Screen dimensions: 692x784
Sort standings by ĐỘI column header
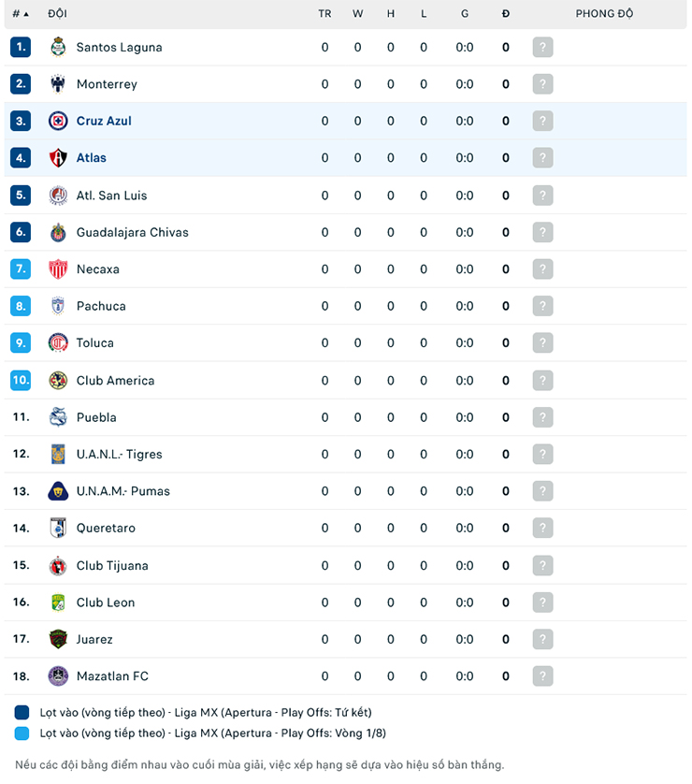coord(57,14)
